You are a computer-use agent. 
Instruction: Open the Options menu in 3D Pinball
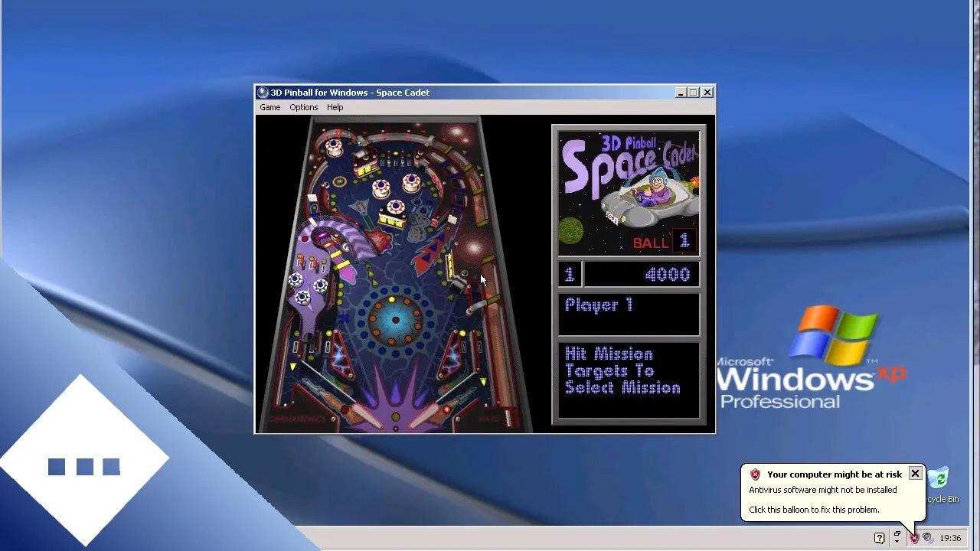pos(303,107)
